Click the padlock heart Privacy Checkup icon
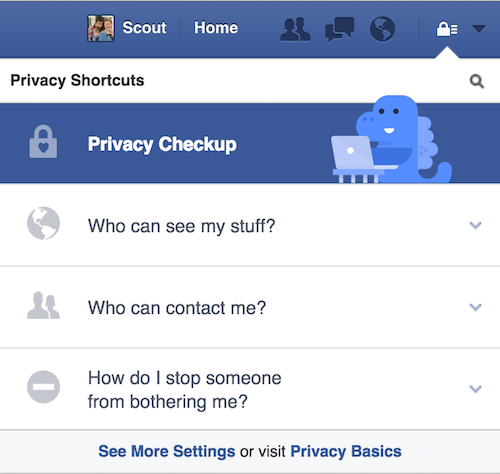Viewport: 500px width, 474px height. 43,141
